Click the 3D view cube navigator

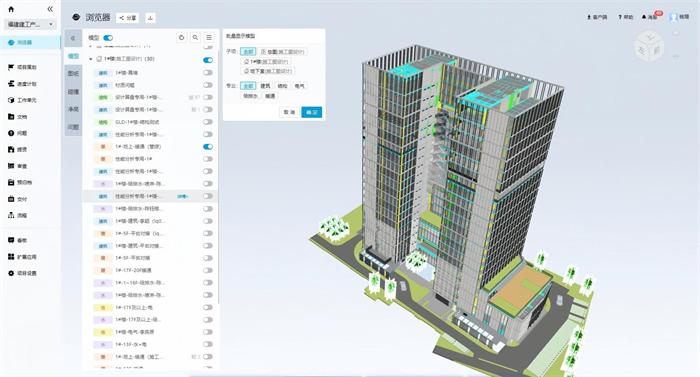(x=649, y=47)
